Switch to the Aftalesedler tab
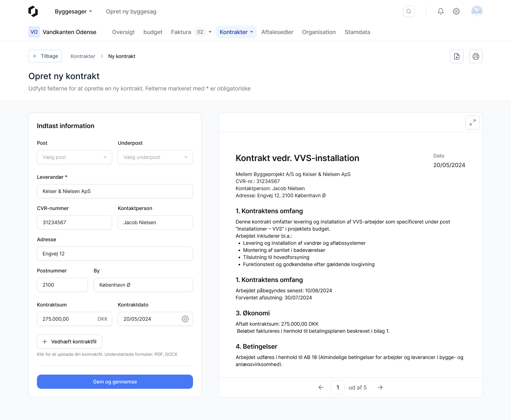The image size is (511, 420). (x=277, y=32)
